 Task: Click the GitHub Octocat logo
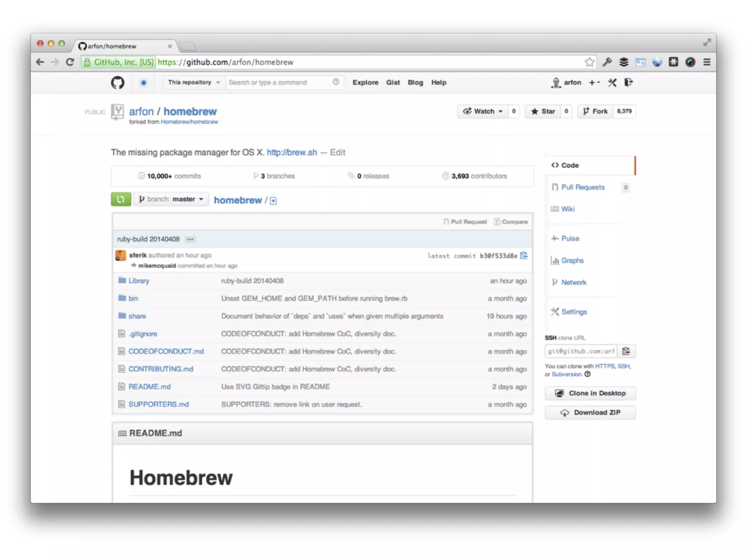pyautogui.click(x=117, y=83)
